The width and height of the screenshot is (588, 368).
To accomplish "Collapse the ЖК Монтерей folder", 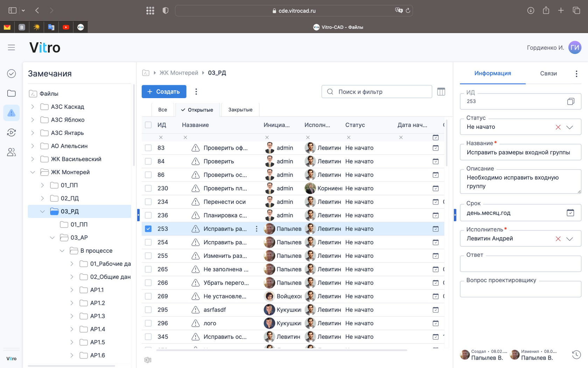I will (x=33, y=172).
